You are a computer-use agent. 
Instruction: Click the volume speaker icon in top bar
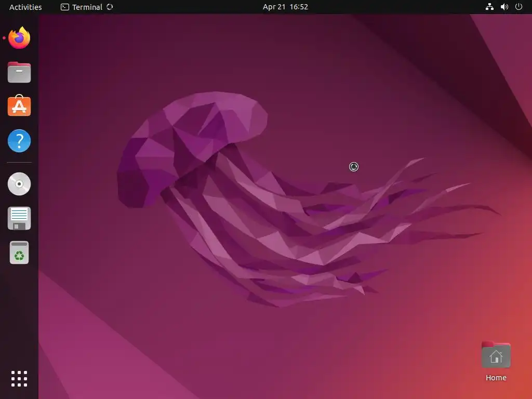click(504, 7)
